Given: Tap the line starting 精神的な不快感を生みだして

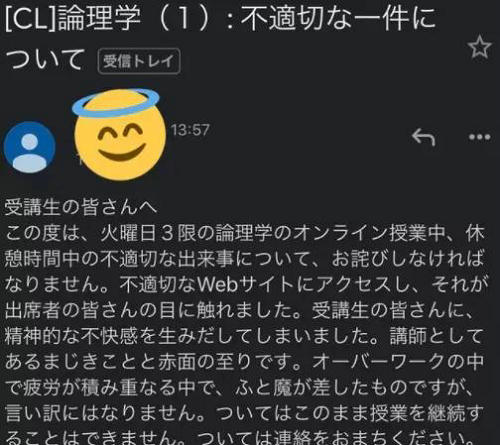Looking at the screenshot, I should pos(244,336).
